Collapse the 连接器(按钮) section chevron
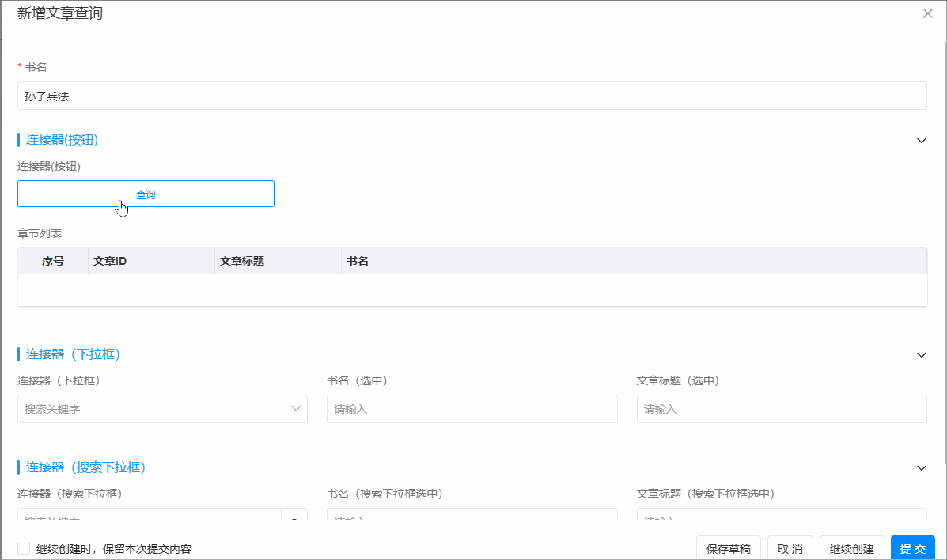 (x=921, y=140)
